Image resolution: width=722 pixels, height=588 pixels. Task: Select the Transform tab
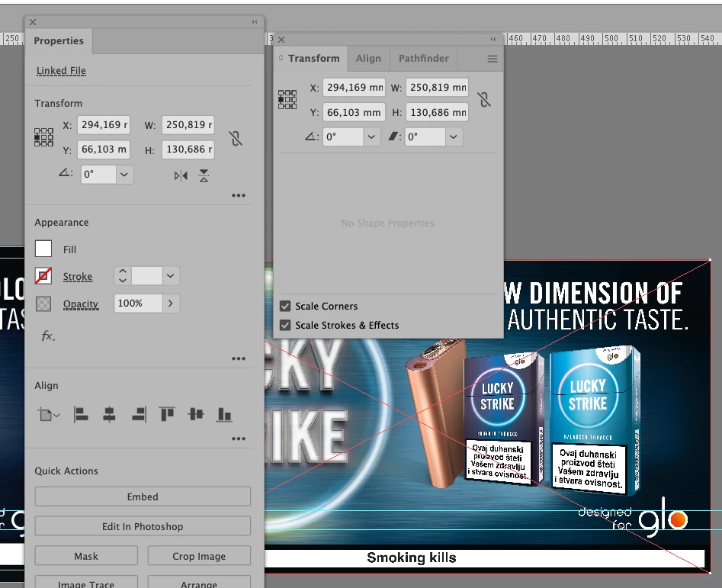(313, 59)
